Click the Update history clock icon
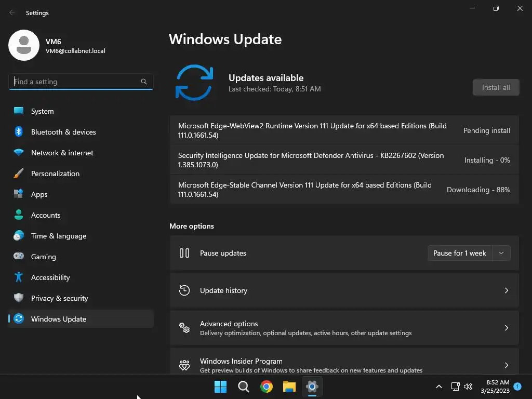 click(184, 290)
